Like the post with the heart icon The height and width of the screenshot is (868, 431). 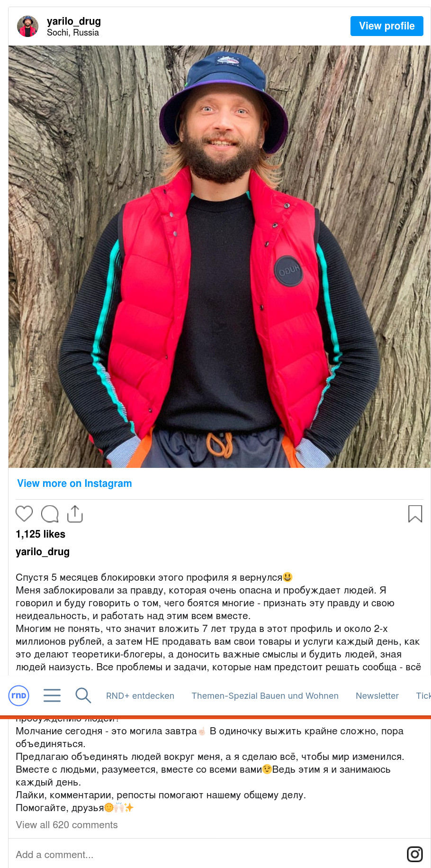pos(24,514)
